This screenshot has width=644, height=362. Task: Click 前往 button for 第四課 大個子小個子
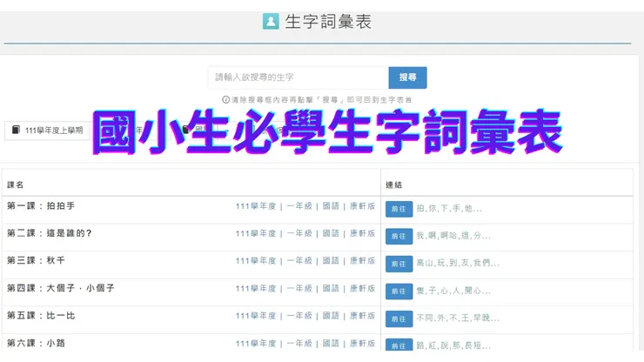(x=399, y=292)
